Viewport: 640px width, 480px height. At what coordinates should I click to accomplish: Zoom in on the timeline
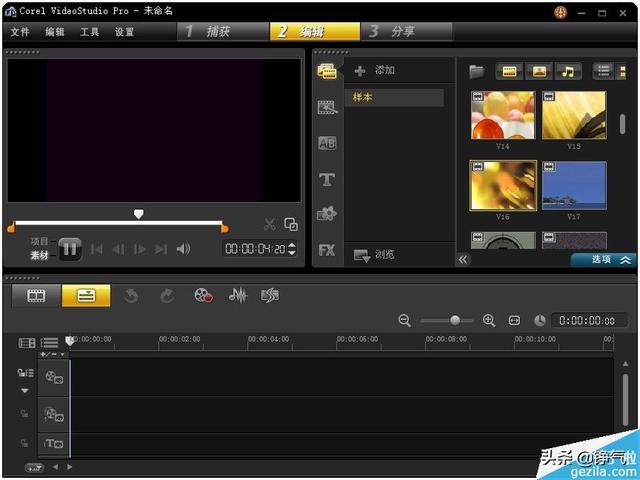point(489,321)
